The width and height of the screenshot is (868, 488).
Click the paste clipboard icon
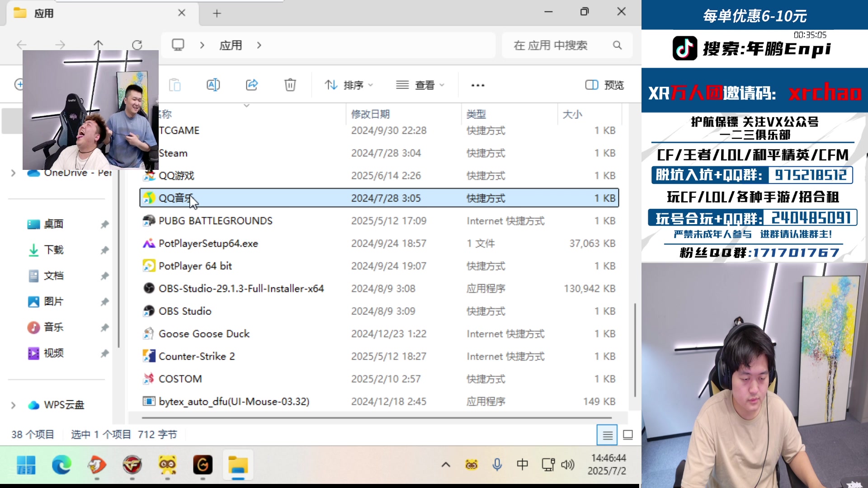click(x=175, y=84)
